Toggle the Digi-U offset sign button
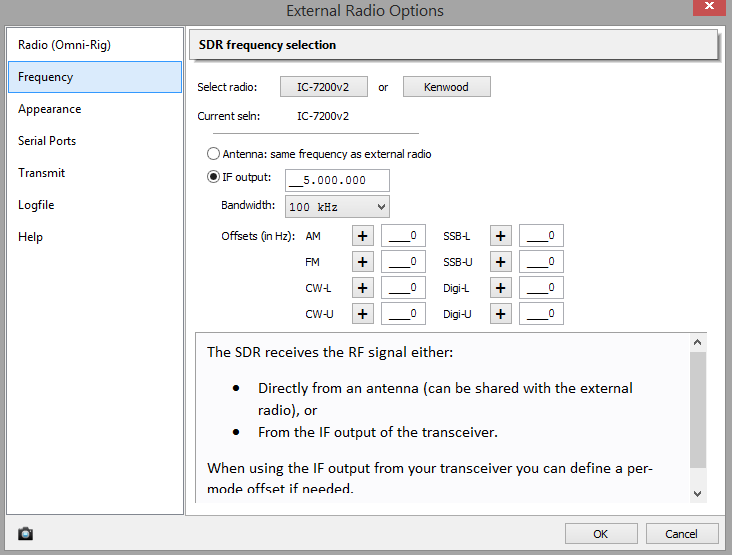Viewport: 732px width, 555px height. [x=501, y=314]
